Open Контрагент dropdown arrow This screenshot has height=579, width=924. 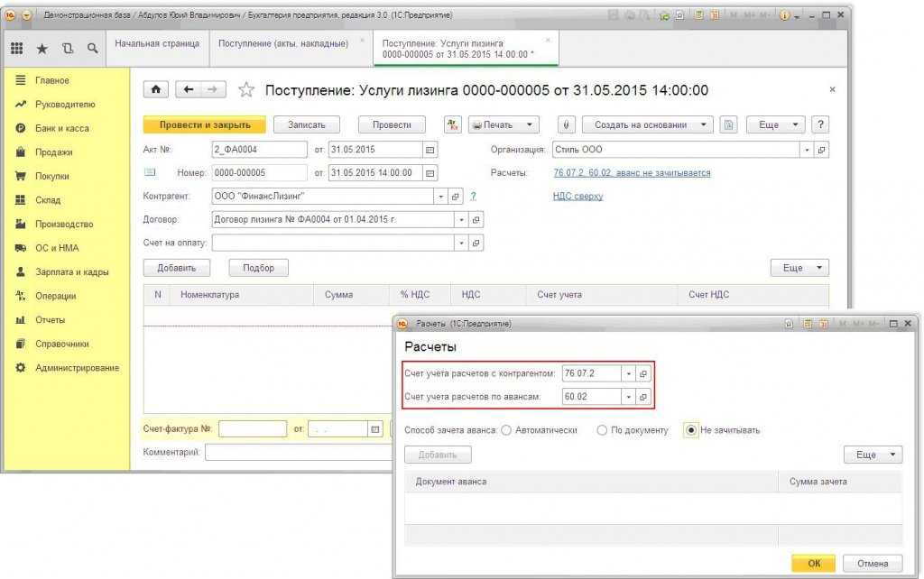[440, 197]
